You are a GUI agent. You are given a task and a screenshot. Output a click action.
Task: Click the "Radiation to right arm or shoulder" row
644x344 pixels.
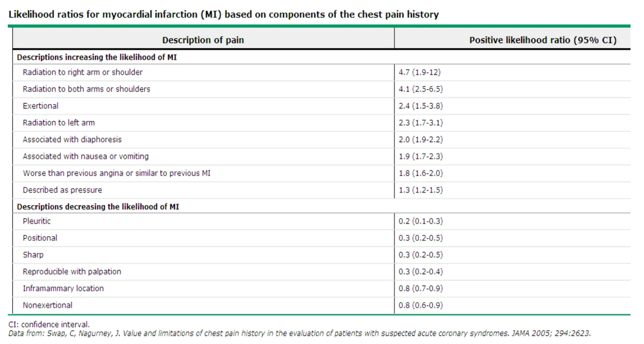82,72
